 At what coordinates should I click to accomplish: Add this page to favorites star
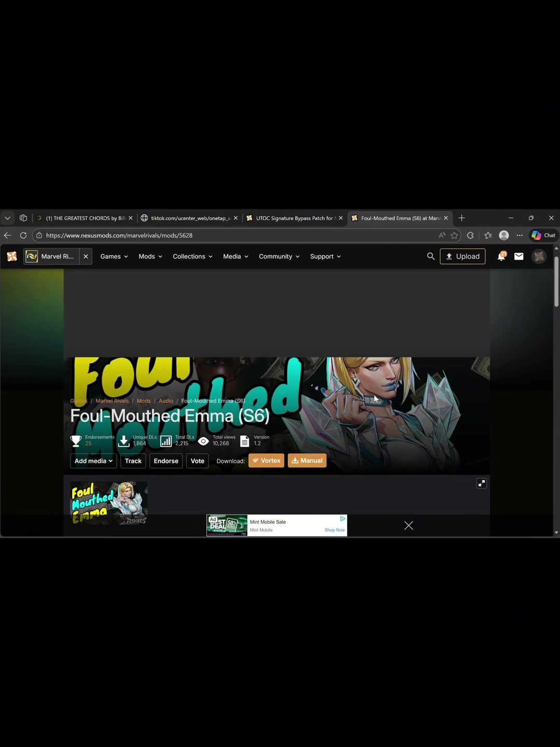[x=454, y=236]
